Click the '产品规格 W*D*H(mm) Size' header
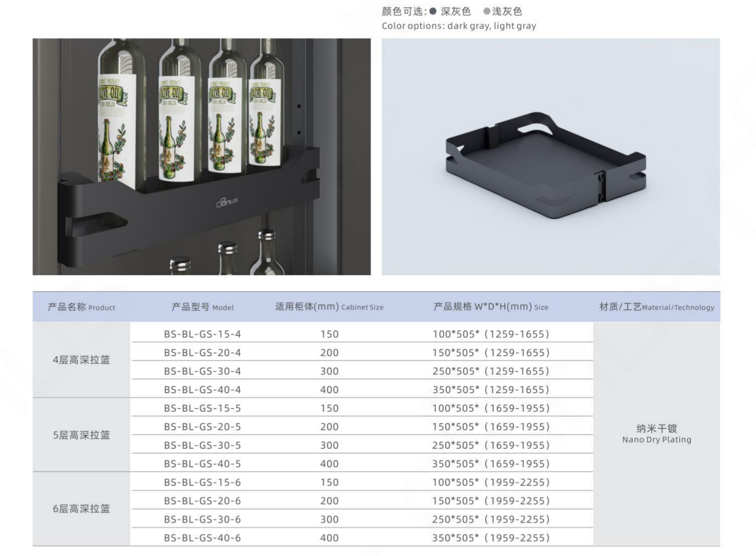756x556 pixels. coord(491,307)
